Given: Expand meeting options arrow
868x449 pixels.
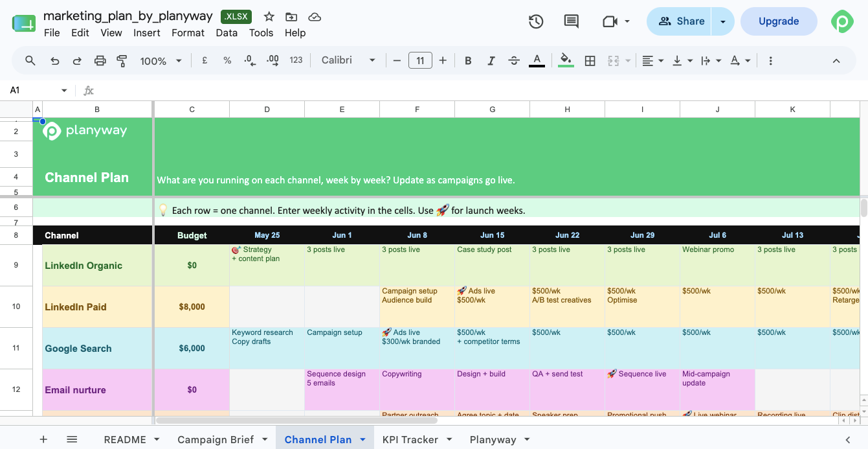Looking at the screenshot, I should tap(627, 21).
